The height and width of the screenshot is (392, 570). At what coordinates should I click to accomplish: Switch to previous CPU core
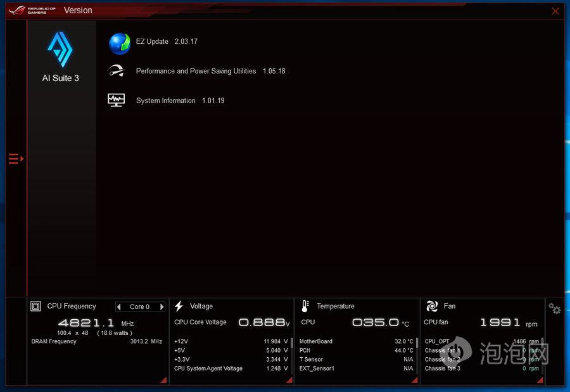coord(119,307)
